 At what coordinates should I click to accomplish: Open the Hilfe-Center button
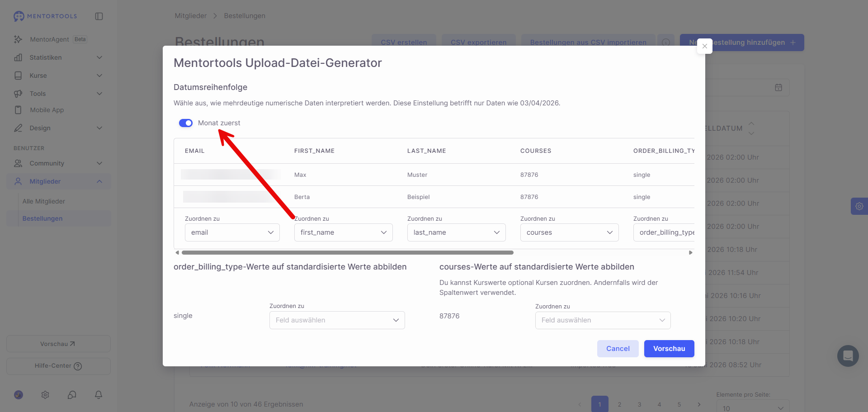[58, 366]
